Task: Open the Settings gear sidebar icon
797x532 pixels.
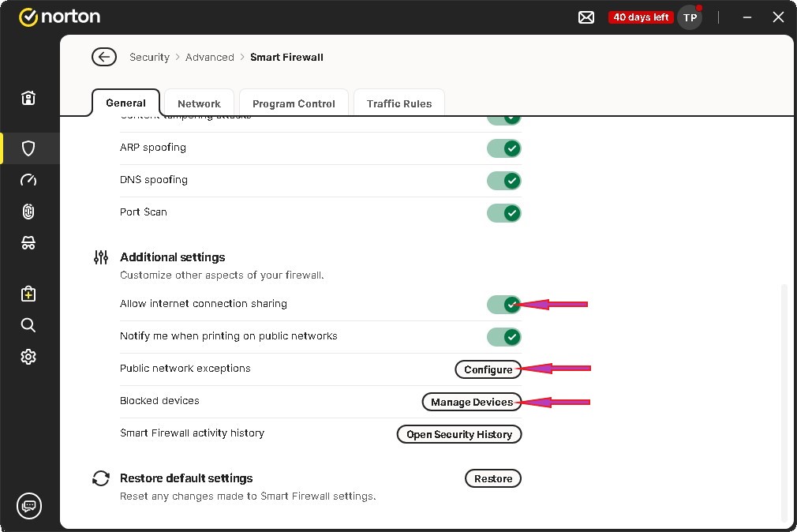Action: click(x=28, y=358)
